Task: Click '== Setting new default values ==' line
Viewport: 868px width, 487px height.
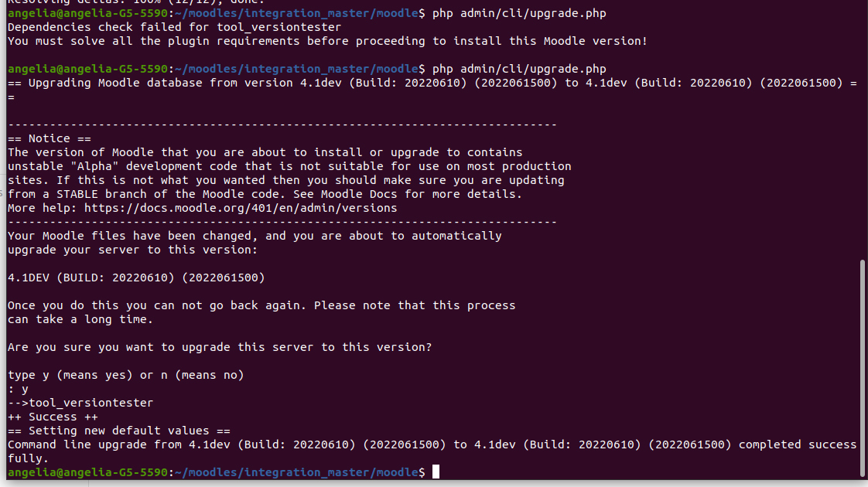Action: pos(119,431)
